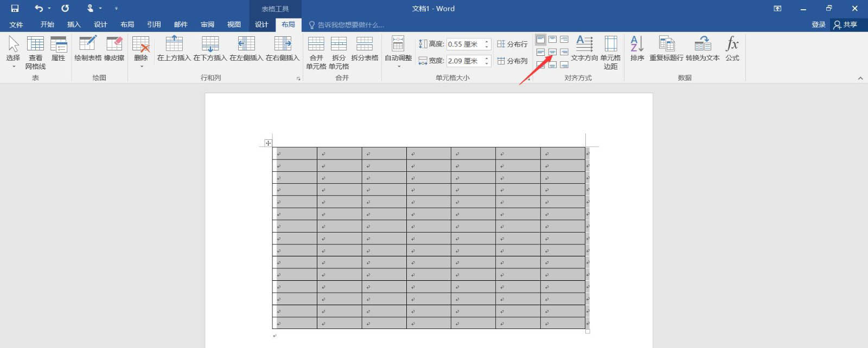Open the 行和列 dialog launcher
This screenshot has width=868, height=348.
(298, 79)
